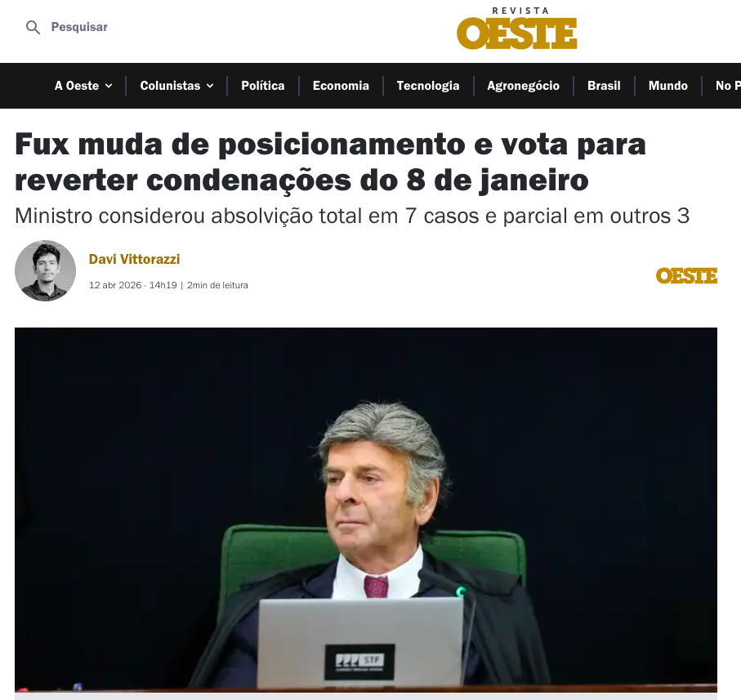Image resolution: width=741 pixels, height=700 pixels.
Task: Go to the Política section
Action: click(263, 86)
